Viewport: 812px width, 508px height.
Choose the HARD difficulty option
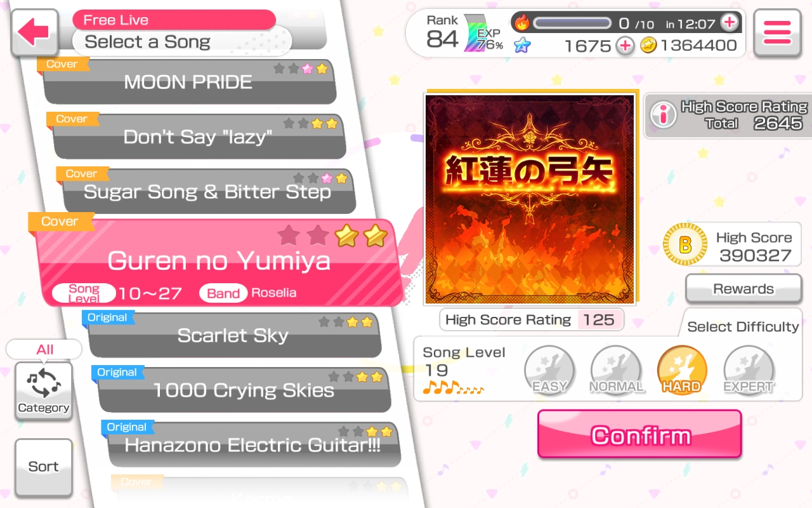[x=683, y=371]
